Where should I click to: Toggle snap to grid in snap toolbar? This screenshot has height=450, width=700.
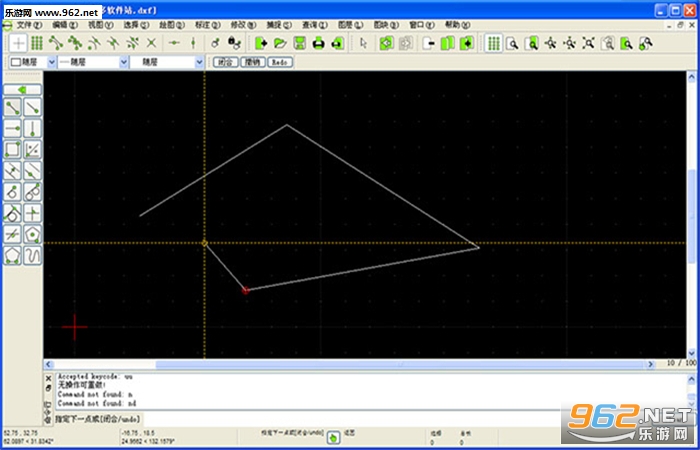[37, 43]
